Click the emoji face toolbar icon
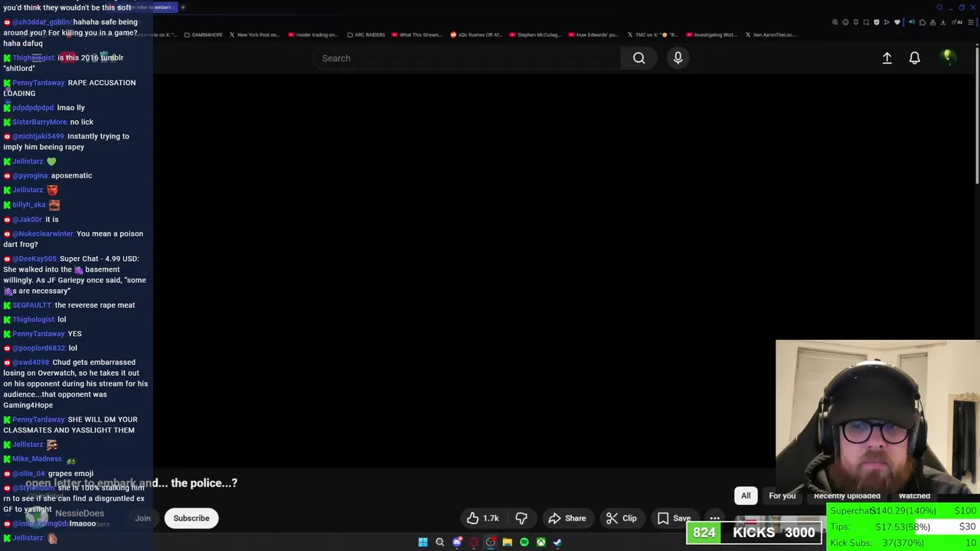The width and height of the screenshot is (980, 551). (x=845, y=22)
